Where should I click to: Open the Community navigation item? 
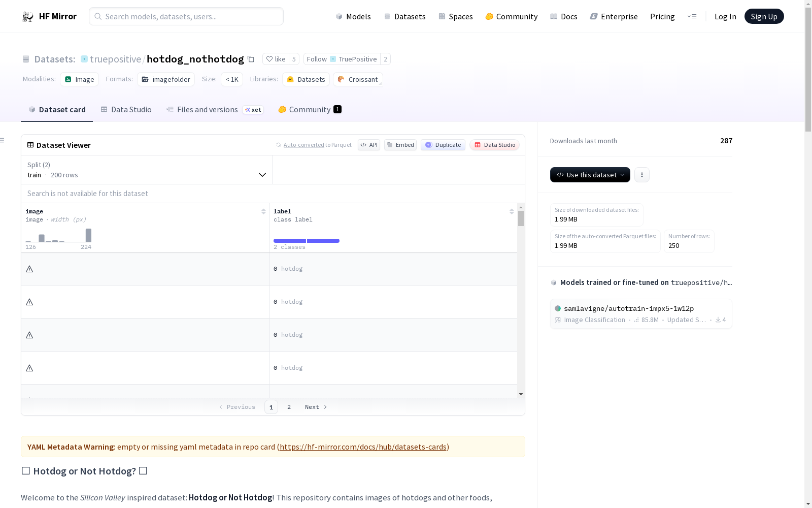coord(512,16)
